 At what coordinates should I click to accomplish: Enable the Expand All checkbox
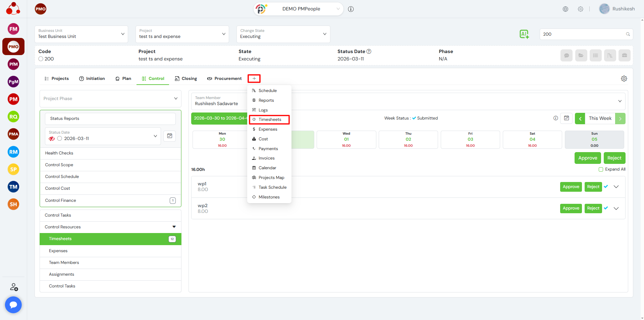point(601,169)
